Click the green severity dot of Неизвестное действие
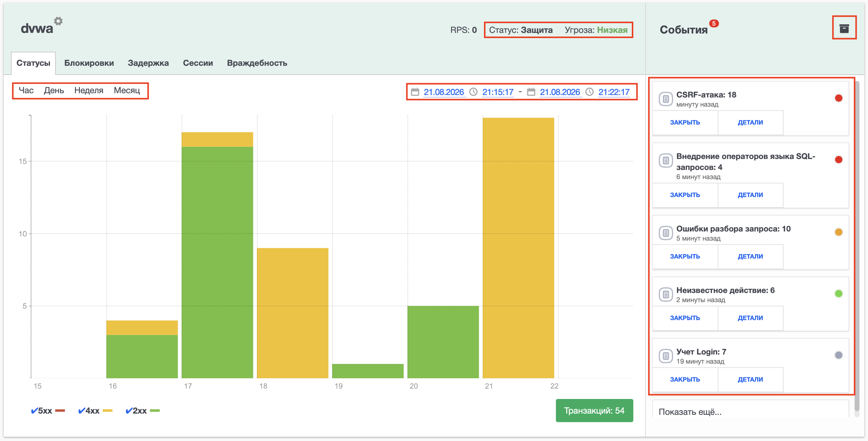 click(838, 294)
